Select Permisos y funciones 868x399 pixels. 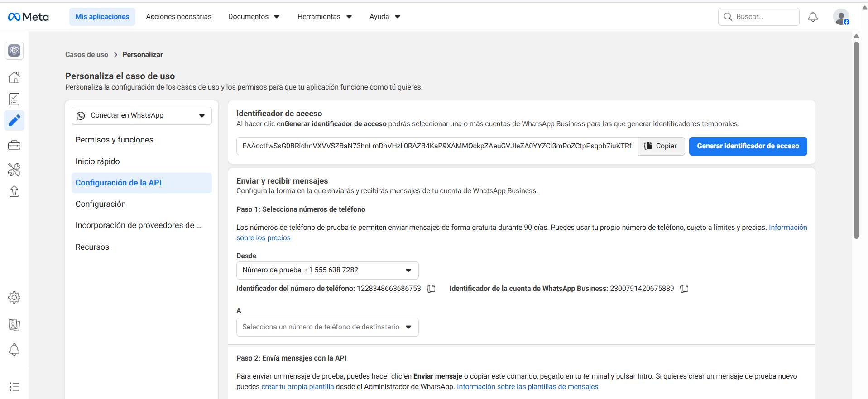point(142,140)
